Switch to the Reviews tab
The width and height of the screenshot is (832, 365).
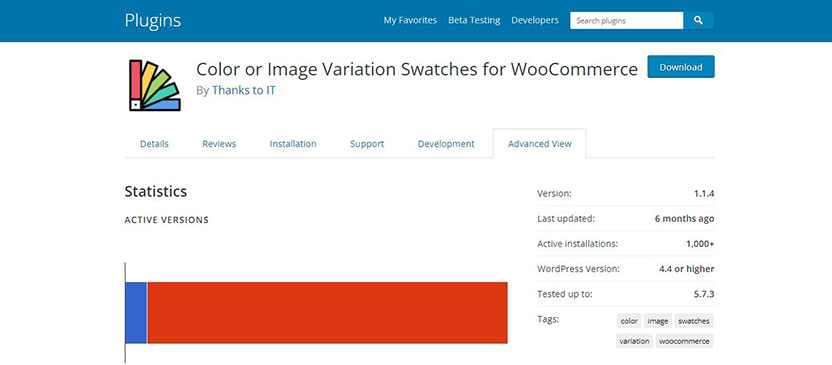pos(219,144)
